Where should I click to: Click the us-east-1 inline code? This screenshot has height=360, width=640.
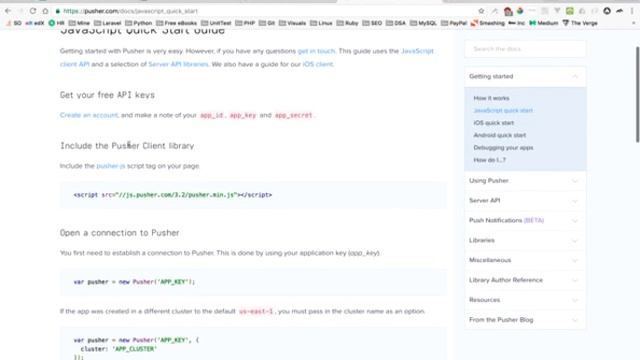pyautogui.click(x=256, y=311)
